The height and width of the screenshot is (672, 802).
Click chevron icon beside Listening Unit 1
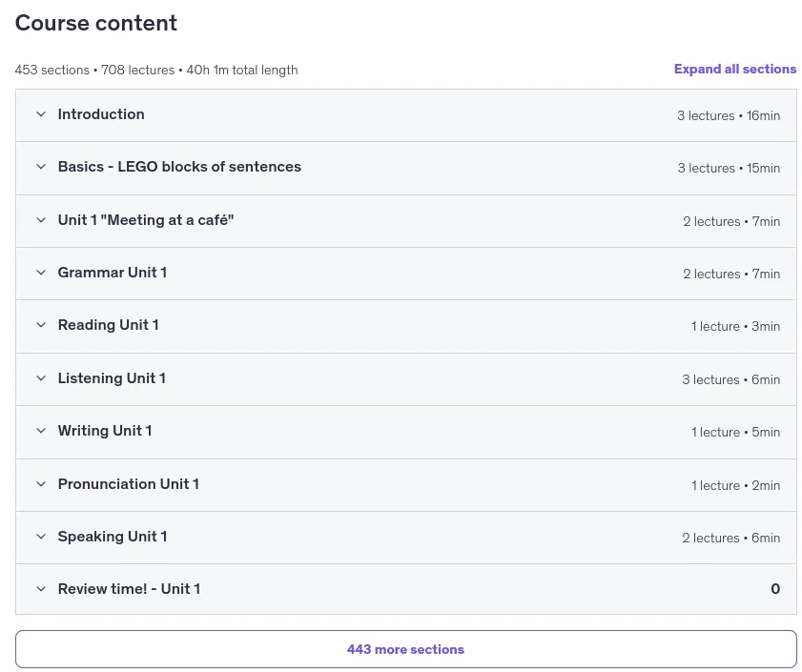(41, 378)
